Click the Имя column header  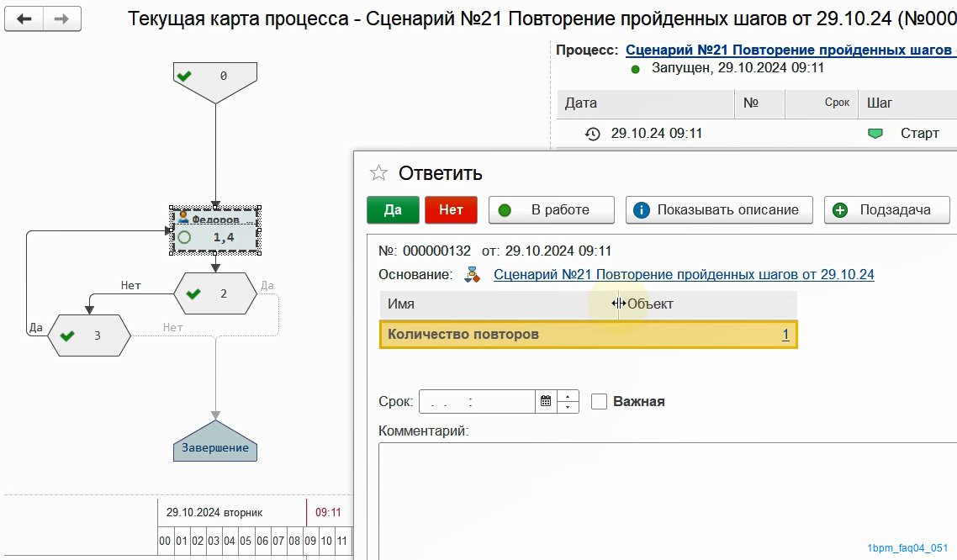[499, 304]
